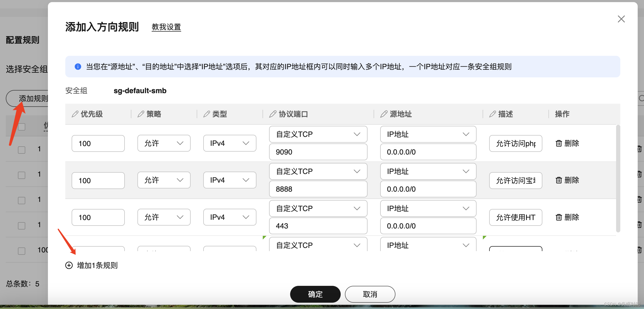This screenshot has height=309, width=644.
Task: Click the rules list vertical scrollbar
Action: click(x=618, y=178)
